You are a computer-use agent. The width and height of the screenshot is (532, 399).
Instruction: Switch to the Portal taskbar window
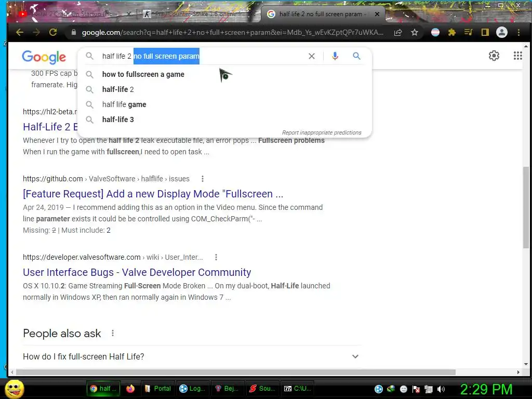158,389
